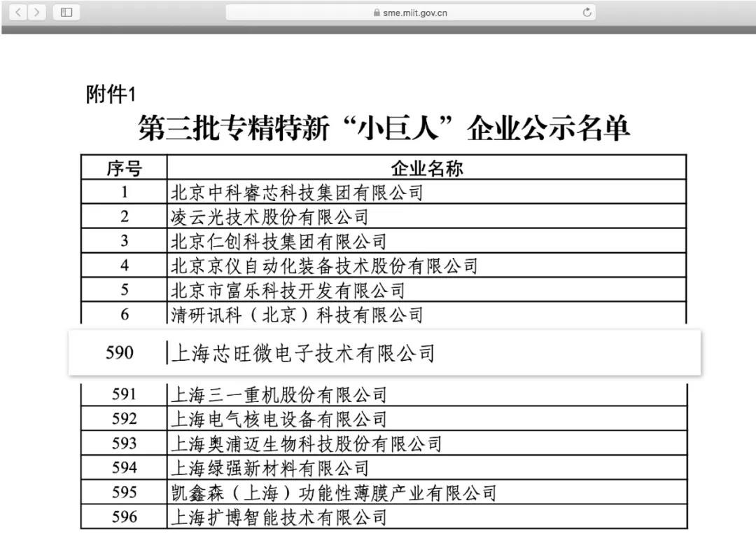Click the document title 第三批专精特新“小巨人”企业公示名单
The width and height of the screenshot is (756, 550).
pos(384,128)
